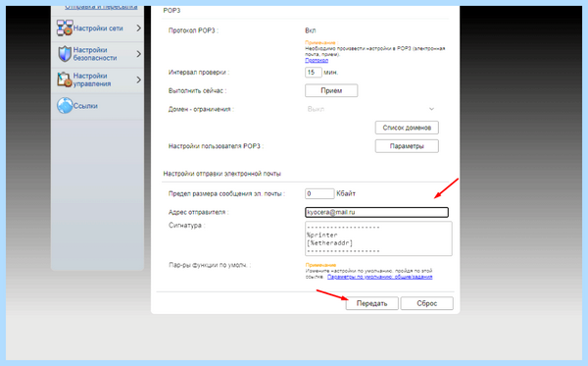Follow the POP3 settings link under note
The image size is (588, 366).
[317, 60]
